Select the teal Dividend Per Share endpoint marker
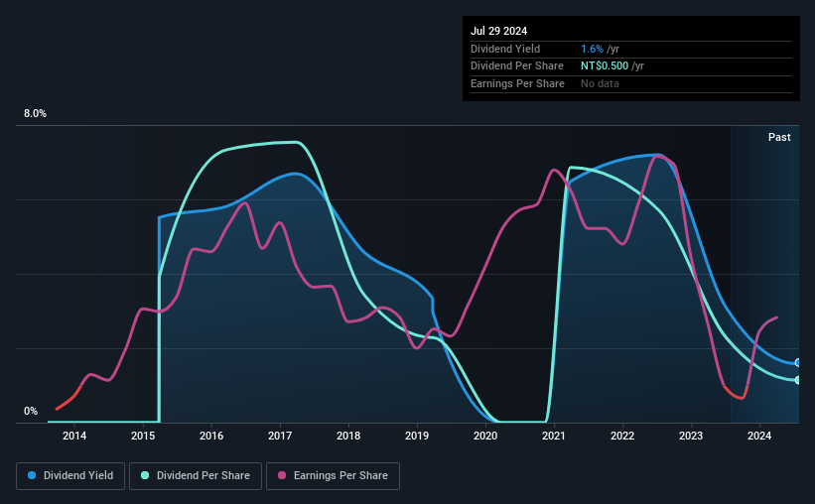Viewport: 815px width, 504px height. click(x=797, y=380)
